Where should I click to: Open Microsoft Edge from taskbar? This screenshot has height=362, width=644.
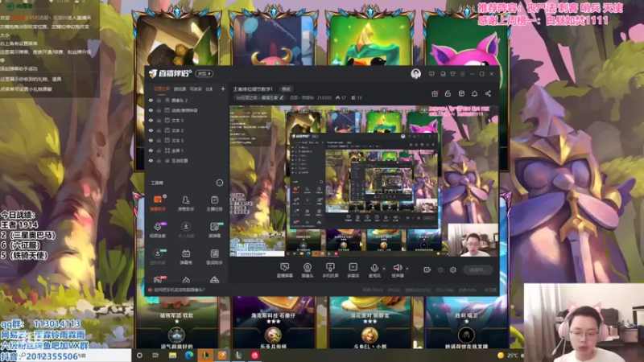[x=189, y=356]
